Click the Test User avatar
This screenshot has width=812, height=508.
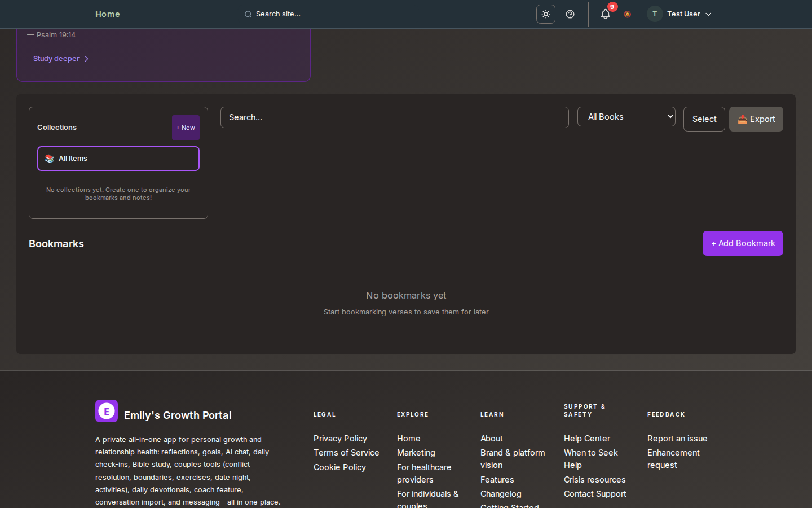pos(654,14)
